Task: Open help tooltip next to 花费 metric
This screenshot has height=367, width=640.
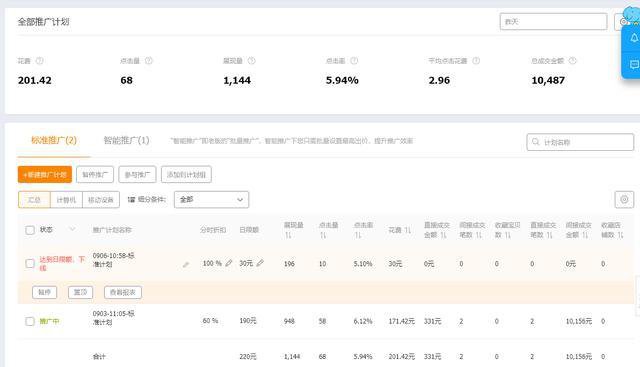Action: [x=40, y=61]
